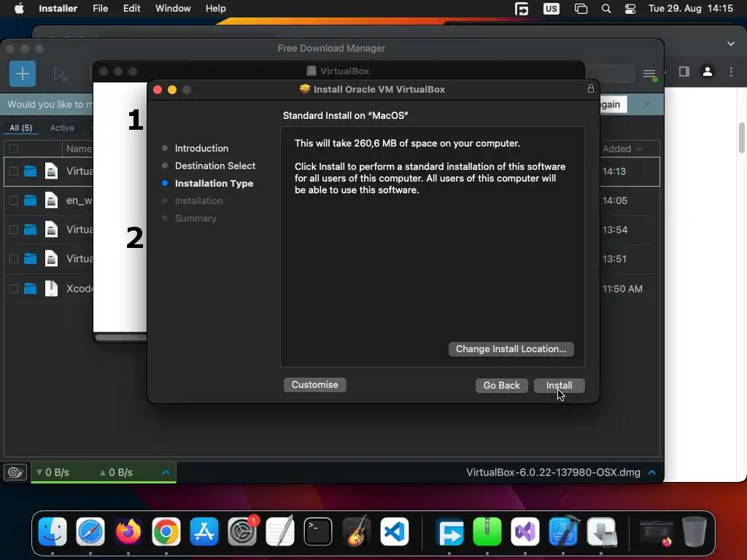Open the browser profile icon
The height and width of the screenshot is (560, 747).
[708, 72]
